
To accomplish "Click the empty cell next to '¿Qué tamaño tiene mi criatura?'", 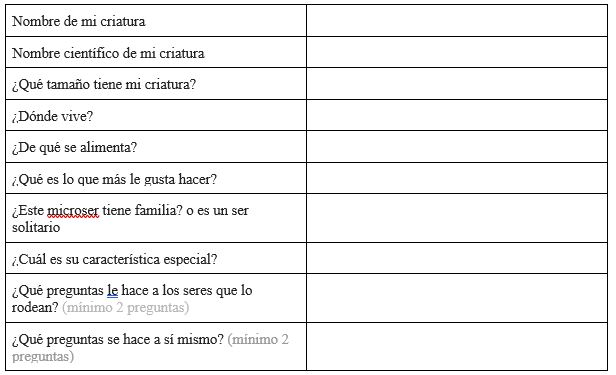I will pos(457,84).
